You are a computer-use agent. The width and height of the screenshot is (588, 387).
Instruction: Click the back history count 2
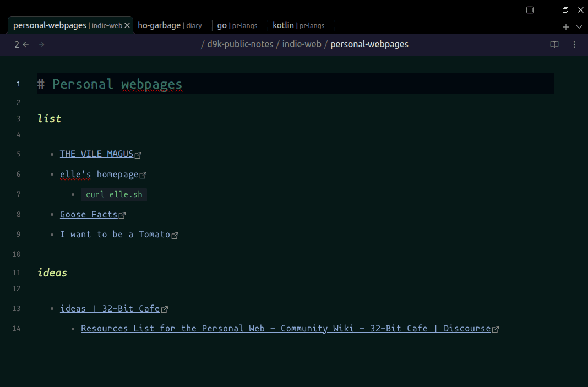(x=17, y=45)
